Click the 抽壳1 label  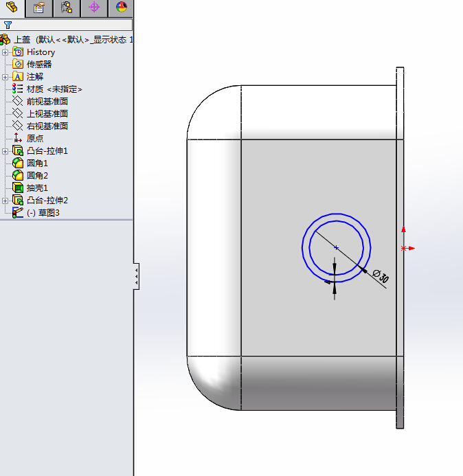[x=37, y=188]
